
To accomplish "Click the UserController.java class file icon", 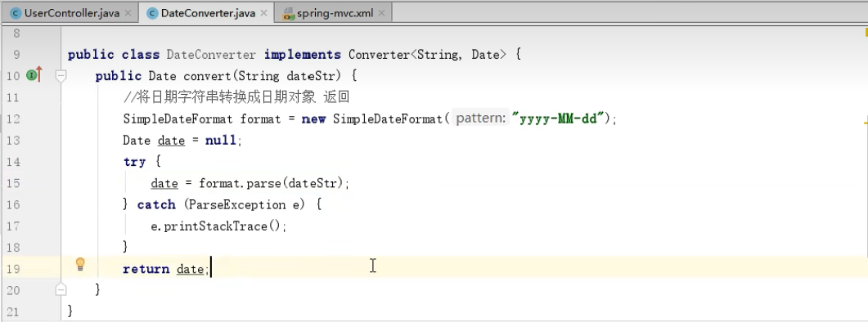I will [16, 13].
